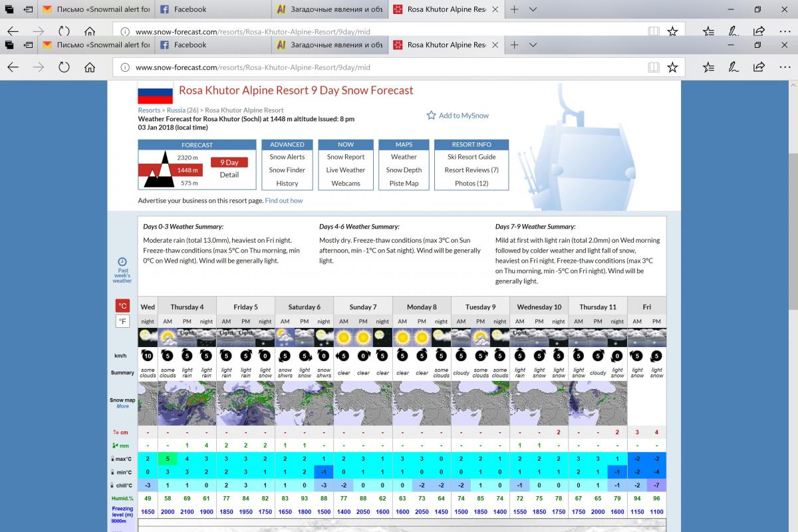Select the 2320 m altitude forecast

coord(187,158)
